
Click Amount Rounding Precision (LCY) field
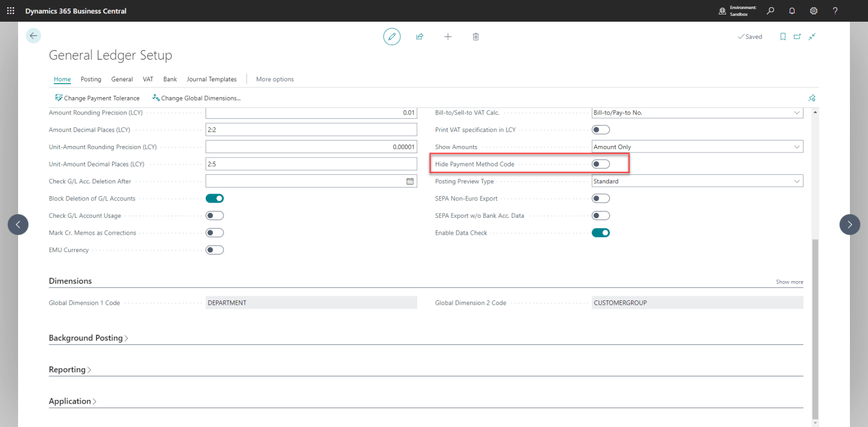[x=312, y=113]
